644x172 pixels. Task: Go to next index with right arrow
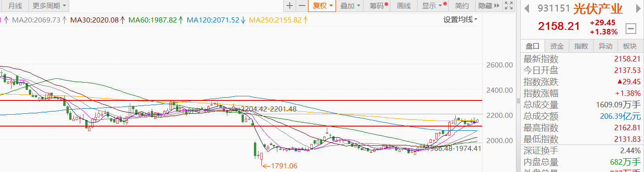click(638, 9)
